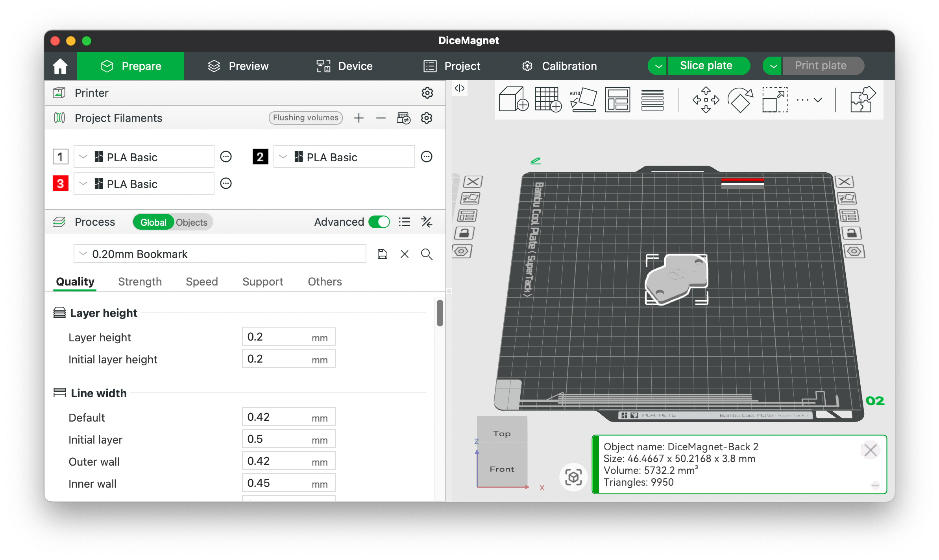Auto orient the selected object

(583, 99)
